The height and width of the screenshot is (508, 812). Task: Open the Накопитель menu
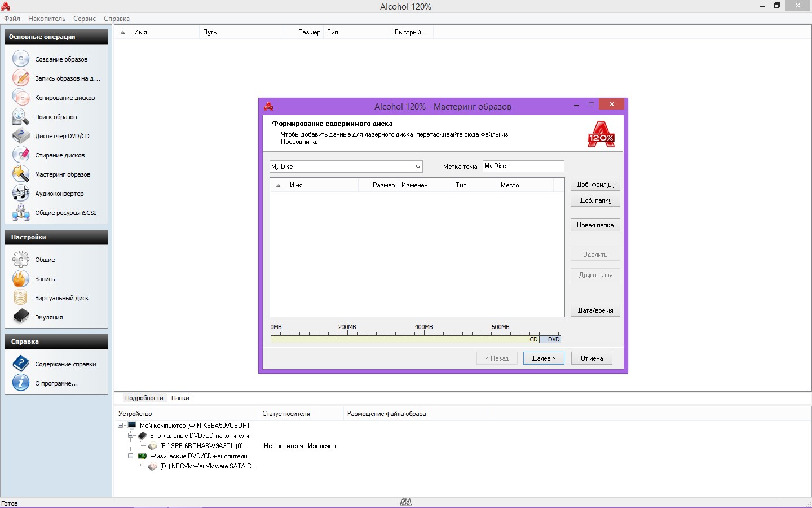coord(47,19)
